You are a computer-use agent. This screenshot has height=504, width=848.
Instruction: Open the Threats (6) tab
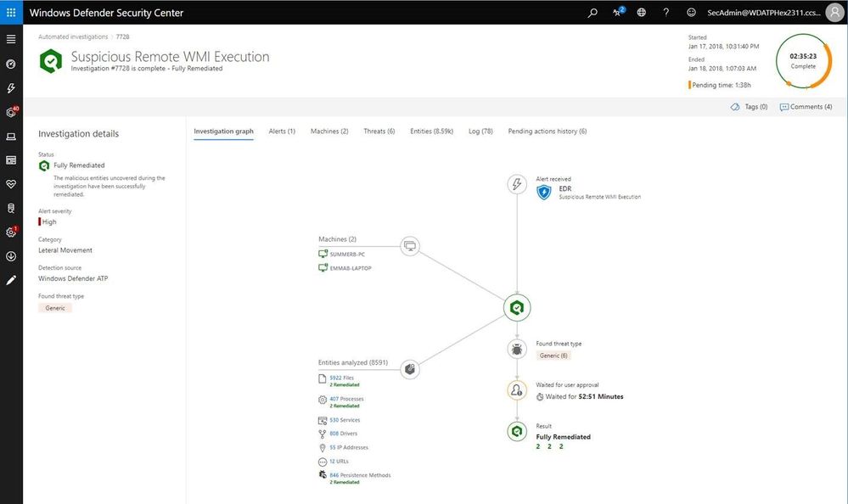pos(379,132)
